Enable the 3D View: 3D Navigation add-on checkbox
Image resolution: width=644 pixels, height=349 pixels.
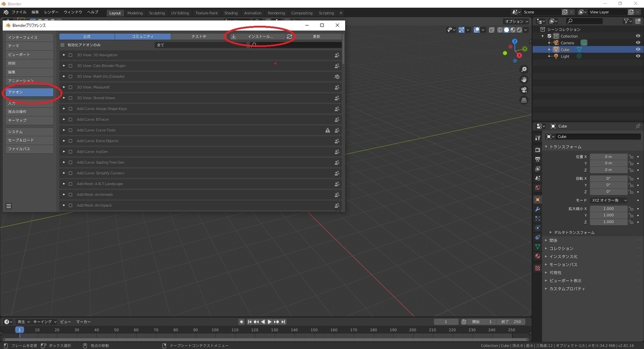70,55
